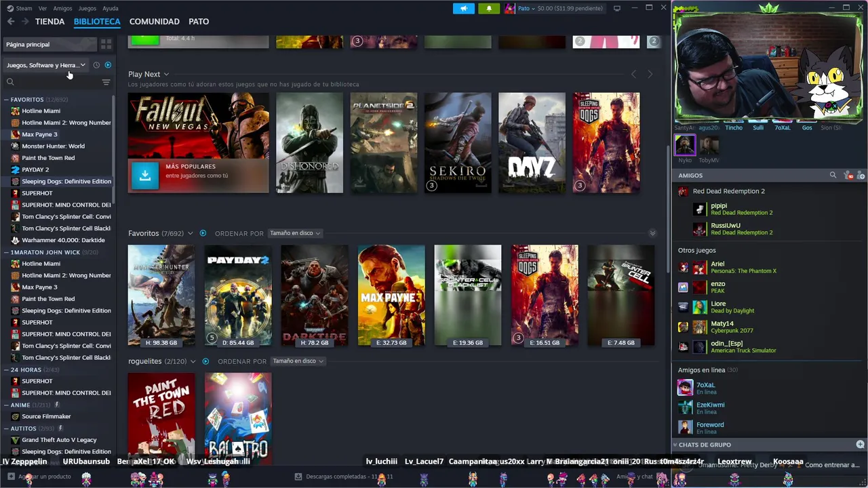Open the Amigos menu
This screenshot has width=868, height=488.
coord(62,8)
